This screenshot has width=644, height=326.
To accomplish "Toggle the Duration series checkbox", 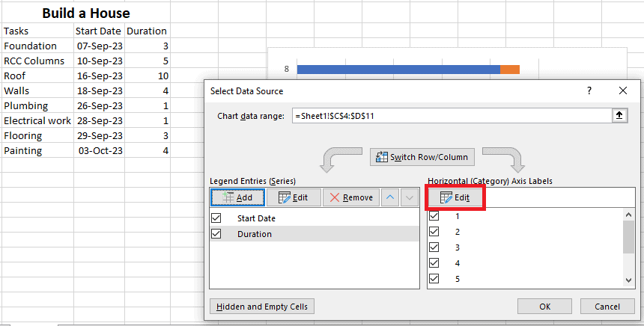I will coord(217,234).
